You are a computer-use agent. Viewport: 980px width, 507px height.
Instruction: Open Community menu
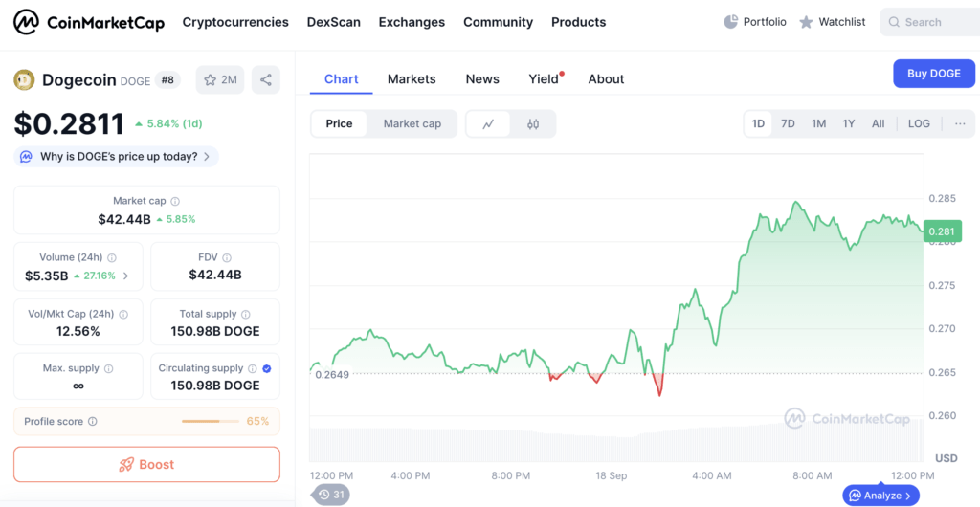(498, 22)
